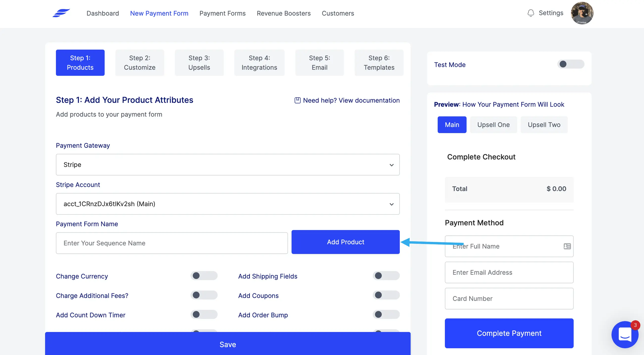Viewport: 644px width, 355px height.
Task: Turn on Add Shipping Fields toggle
Action: click(x=386, y=276)
